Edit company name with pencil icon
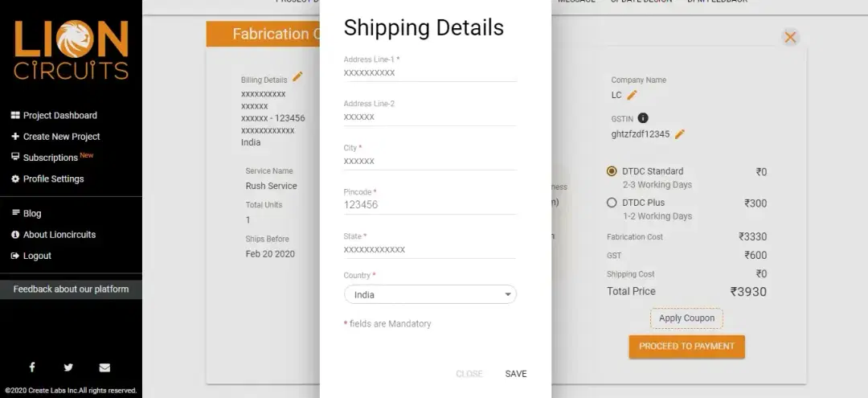Image resolution: width=868 pixels, height=398 pixels. (632, 95)
